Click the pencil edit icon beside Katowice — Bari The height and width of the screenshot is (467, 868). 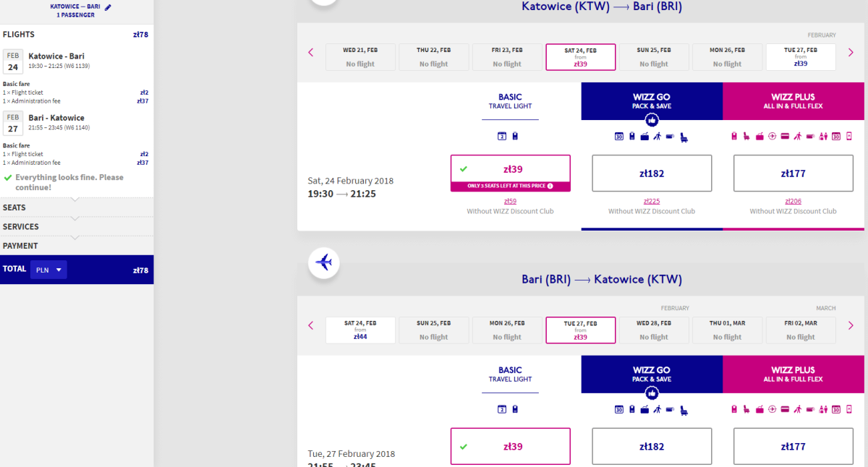(109, 7)
